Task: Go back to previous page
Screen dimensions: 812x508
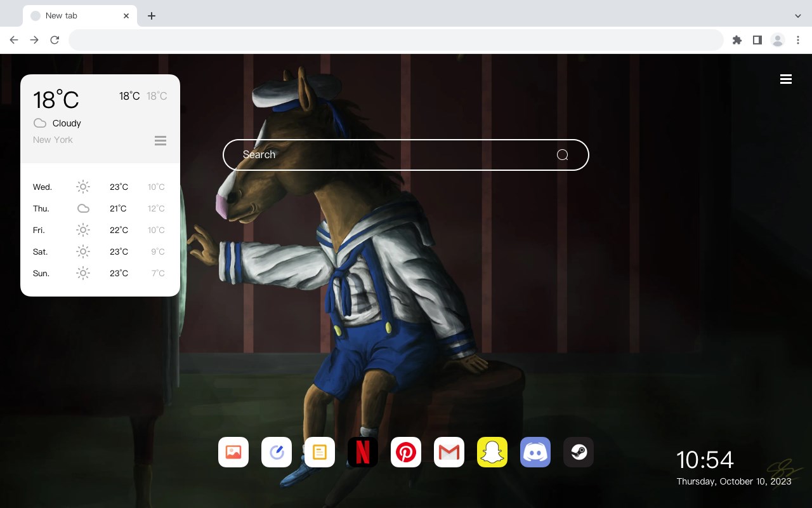Action: (x=14, y=40)
